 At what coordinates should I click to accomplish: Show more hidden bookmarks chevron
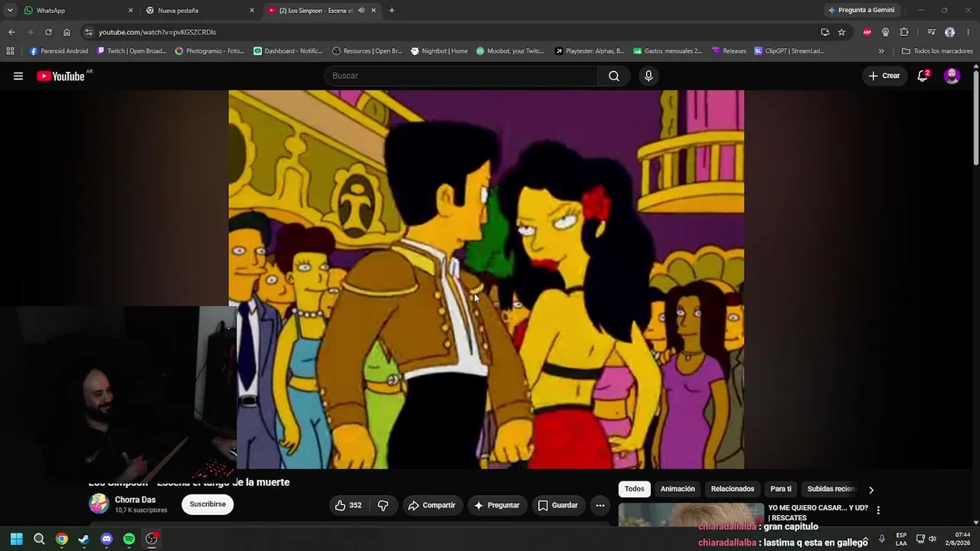coord(881,51)
